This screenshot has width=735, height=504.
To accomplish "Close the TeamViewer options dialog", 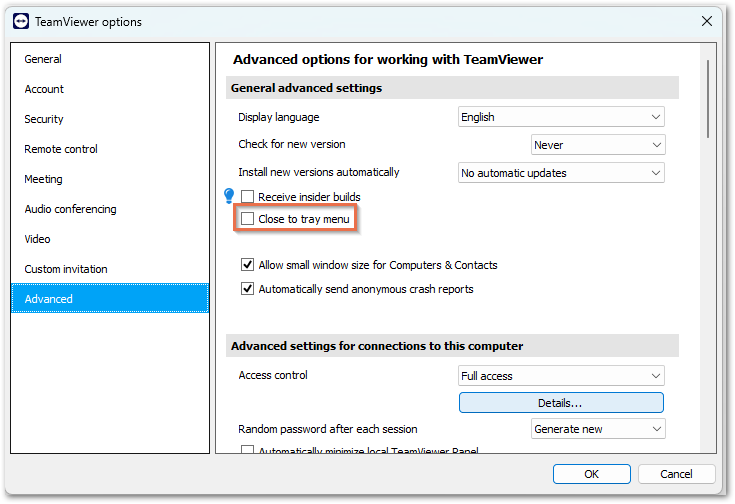I will point(707,21).
